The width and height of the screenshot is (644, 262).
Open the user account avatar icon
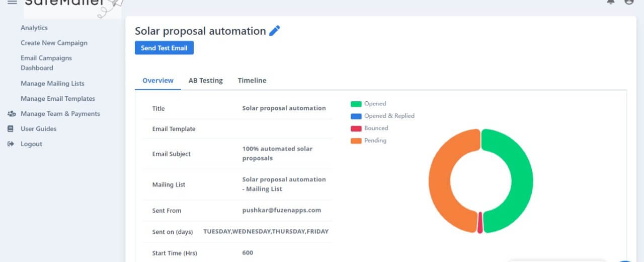(x=629, y=2)
